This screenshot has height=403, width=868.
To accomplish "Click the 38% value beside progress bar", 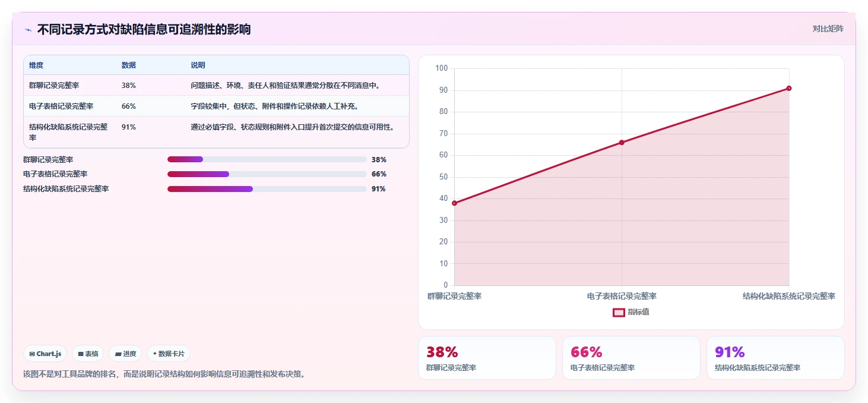I will pyautogui.click(x=379, y=159).
